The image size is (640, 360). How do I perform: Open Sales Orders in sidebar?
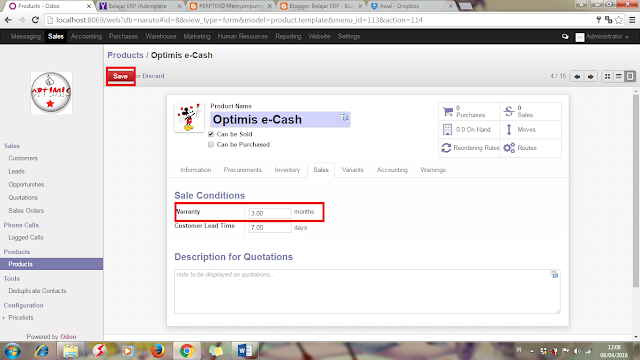[x=26, y=210]
